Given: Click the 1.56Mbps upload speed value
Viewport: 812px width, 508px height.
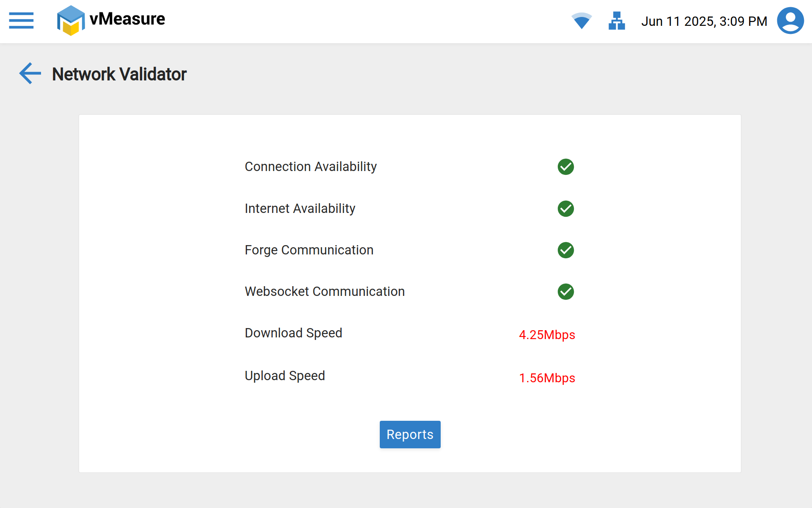Looking at the screenshot, I should point(547,378).
